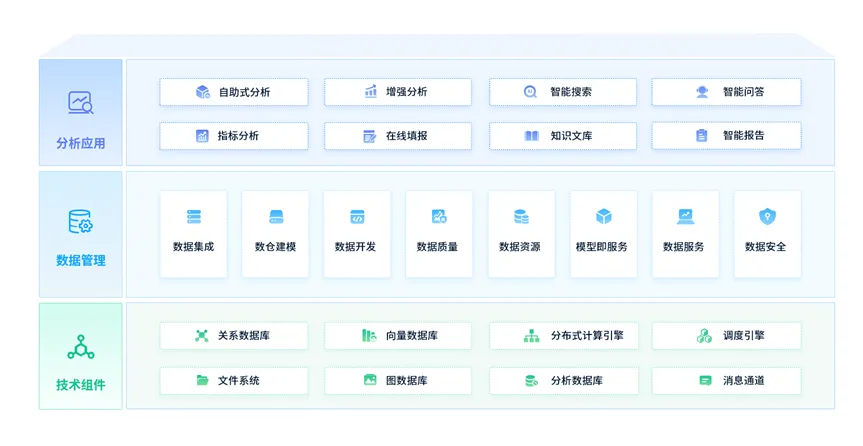This screenshot has width=863, height=446.
Task: Click the 知识文库 book icon
Action: (x=531, y=135)
